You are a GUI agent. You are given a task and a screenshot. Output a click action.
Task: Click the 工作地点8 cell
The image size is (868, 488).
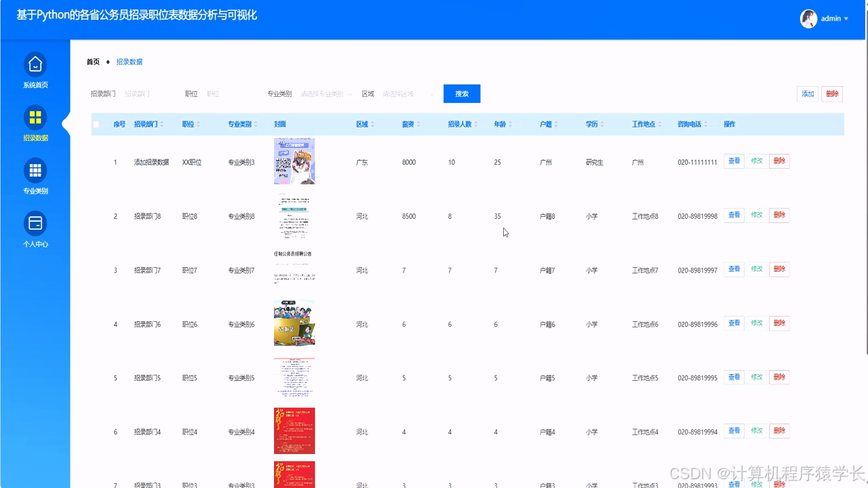tap(645, 216)
